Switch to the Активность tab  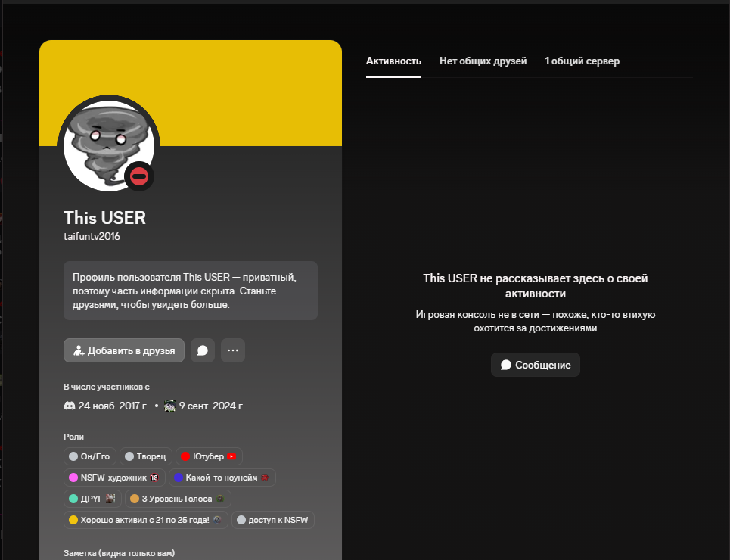393,61
